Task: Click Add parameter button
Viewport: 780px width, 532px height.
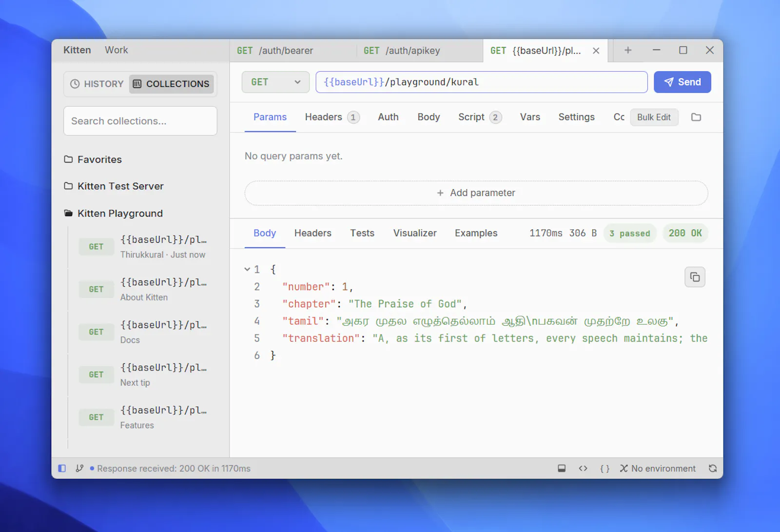Action: point(476,193)
